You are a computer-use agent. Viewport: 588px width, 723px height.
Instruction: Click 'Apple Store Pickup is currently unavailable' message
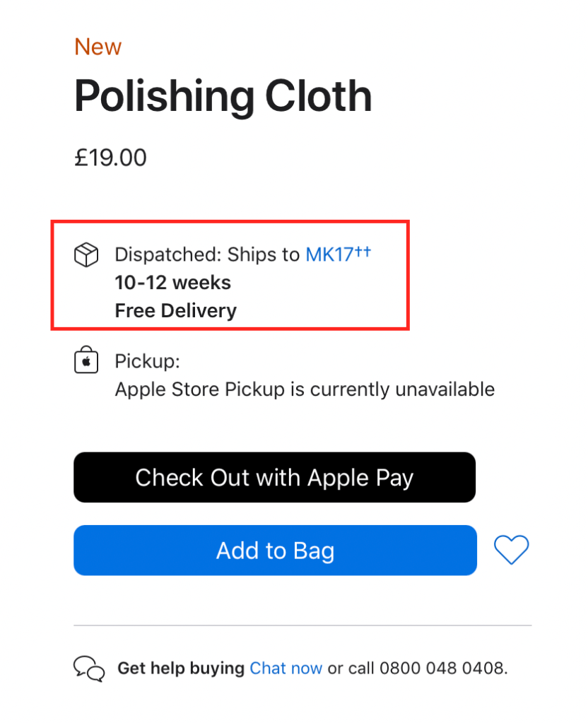click(x=305, y=389)
